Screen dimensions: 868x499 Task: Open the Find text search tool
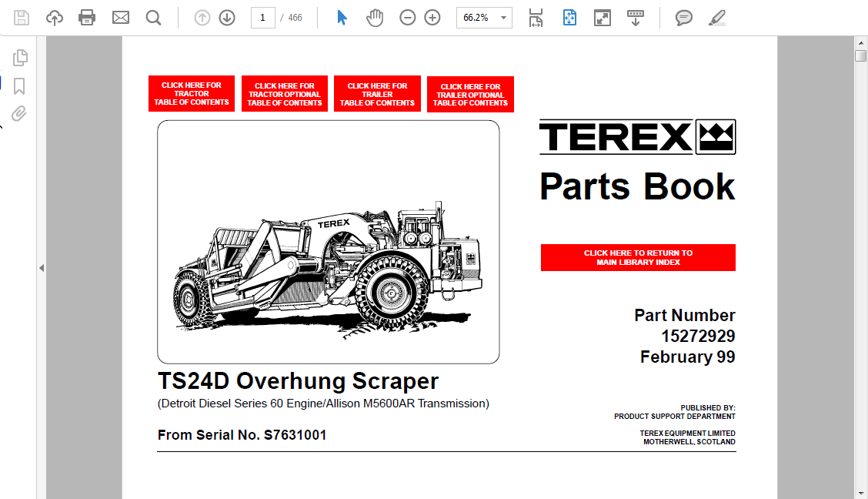[x=153, y=18]
